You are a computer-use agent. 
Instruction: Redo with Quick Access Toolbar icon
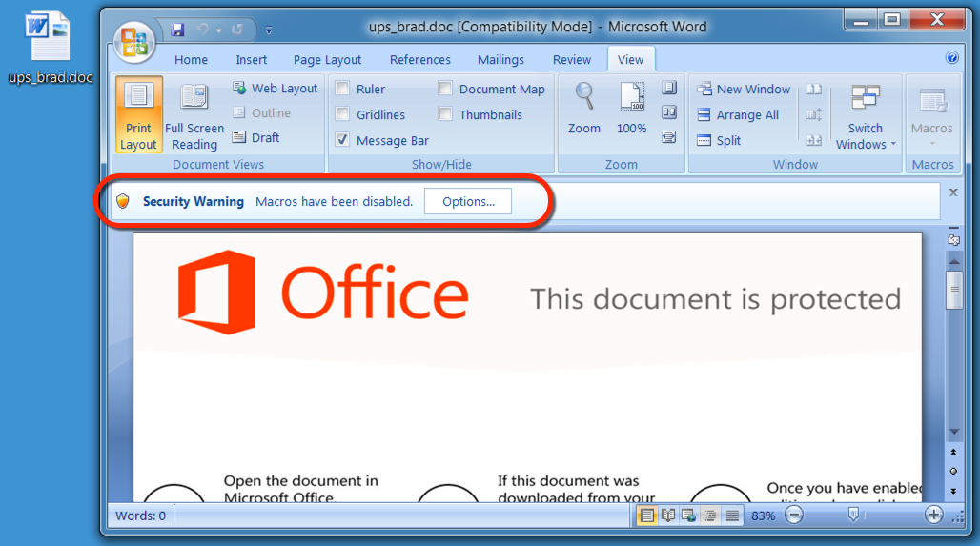pos(236,29)
